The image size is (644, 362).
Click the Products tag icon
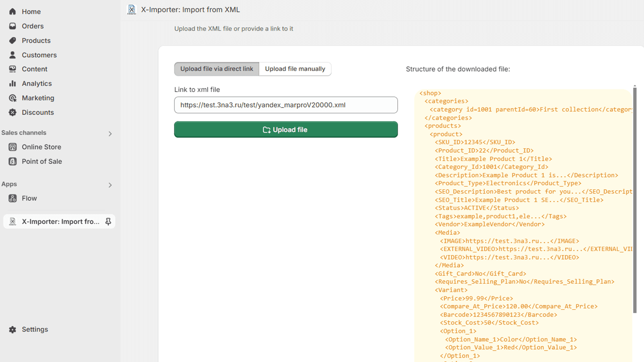[12, 41]
